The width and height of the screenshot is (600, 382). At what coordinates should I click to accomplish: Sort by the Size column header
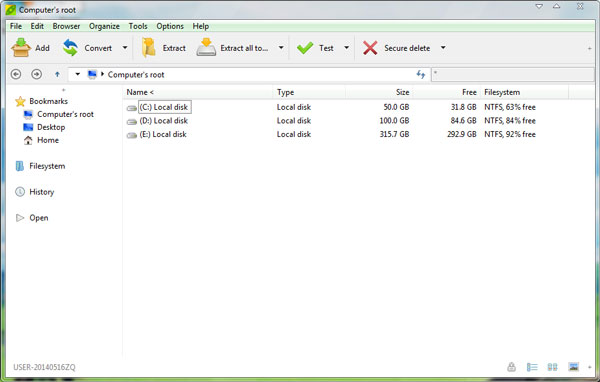pos(379,92)
